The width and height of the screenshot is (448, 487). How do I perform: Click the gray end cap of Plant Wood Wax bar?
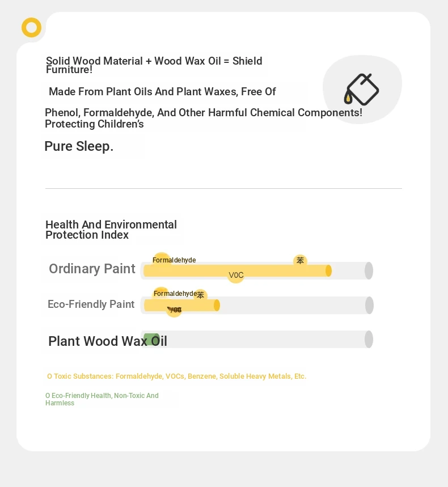pos(369,339)
